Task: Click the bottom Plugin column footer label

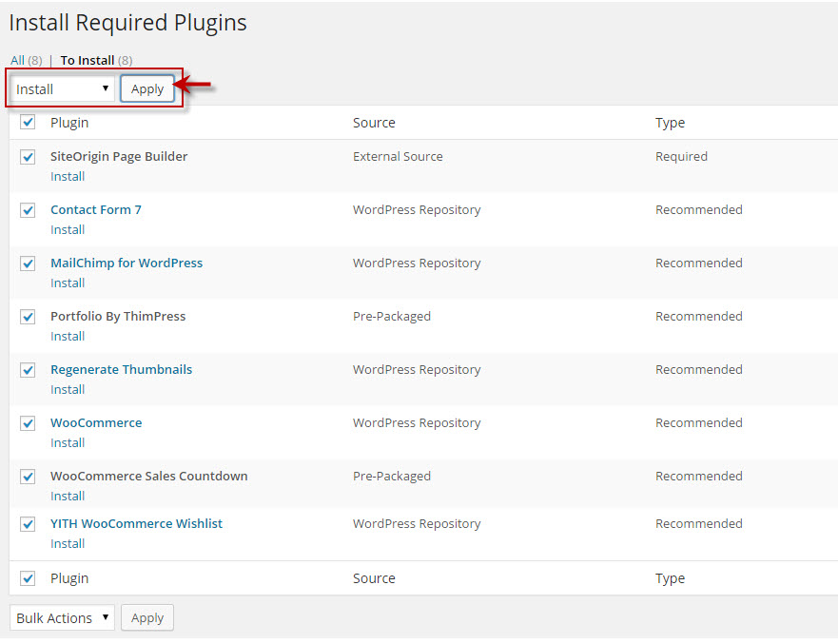Action: [x=69, y=578]
